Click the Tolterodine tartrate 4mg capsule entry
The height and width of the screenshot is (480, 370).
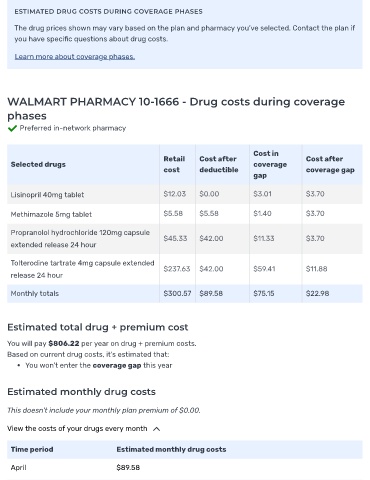[82, 269]
